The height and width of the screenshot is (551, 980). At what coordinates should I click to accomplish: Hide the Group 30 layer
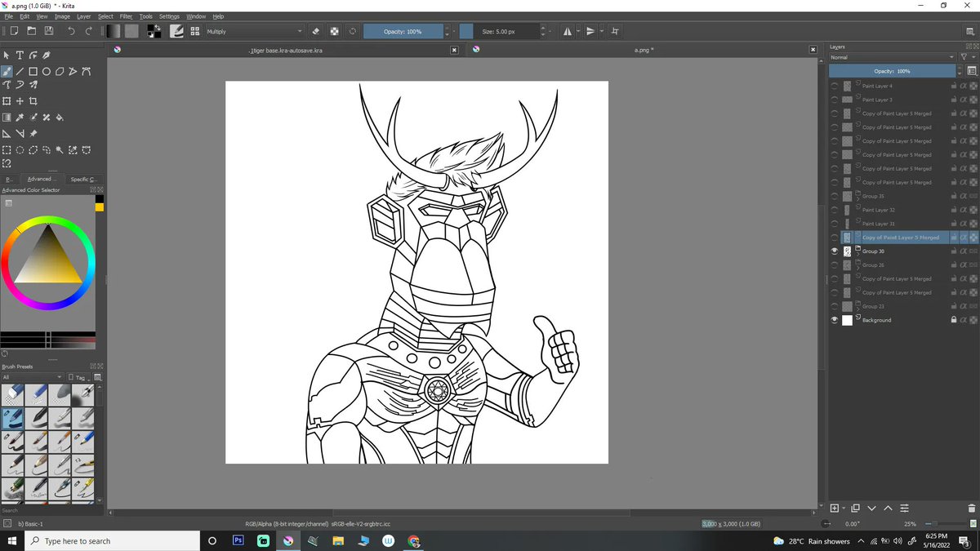click(x=834, y=251)
